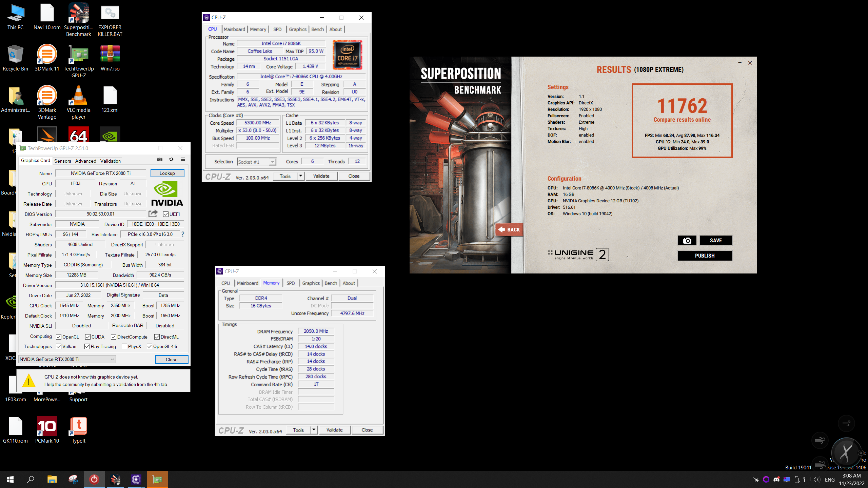Click the Tools button in lower CPU-Z

tap(298, 430)
